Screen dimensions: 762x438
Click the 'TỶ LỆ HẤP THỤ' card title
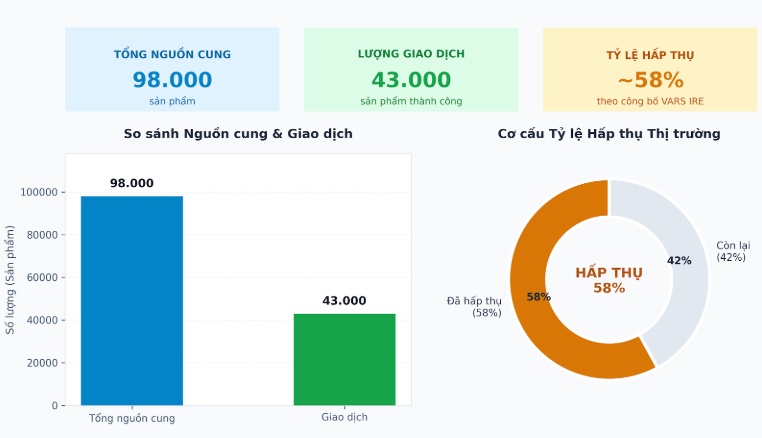pyautogui.click(x=650, y=55)
